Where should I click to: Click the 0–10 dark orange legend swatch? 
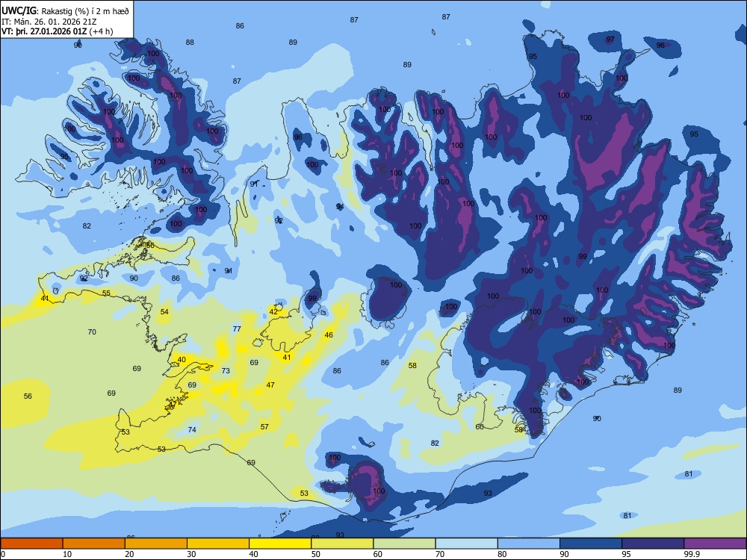31,544
